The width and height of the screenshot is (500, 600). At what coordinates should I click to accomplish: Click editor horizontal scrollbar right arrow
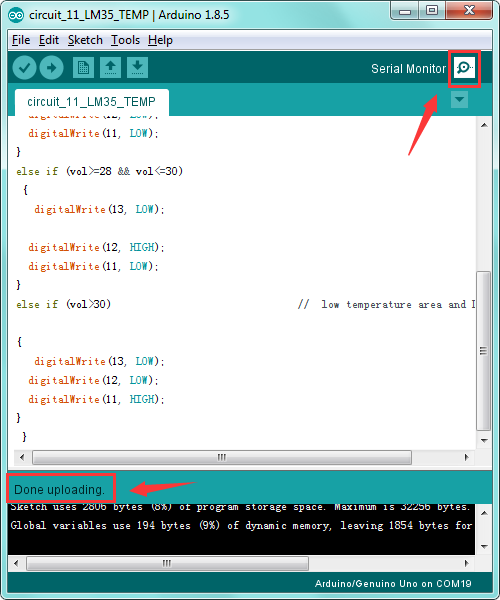point(466,457)
